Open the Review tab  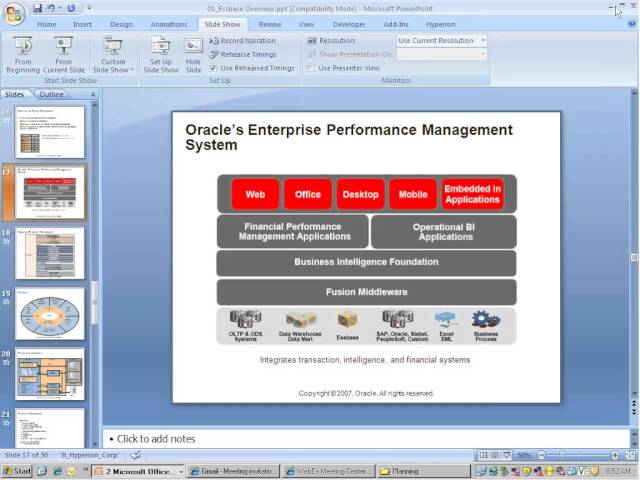270,24
